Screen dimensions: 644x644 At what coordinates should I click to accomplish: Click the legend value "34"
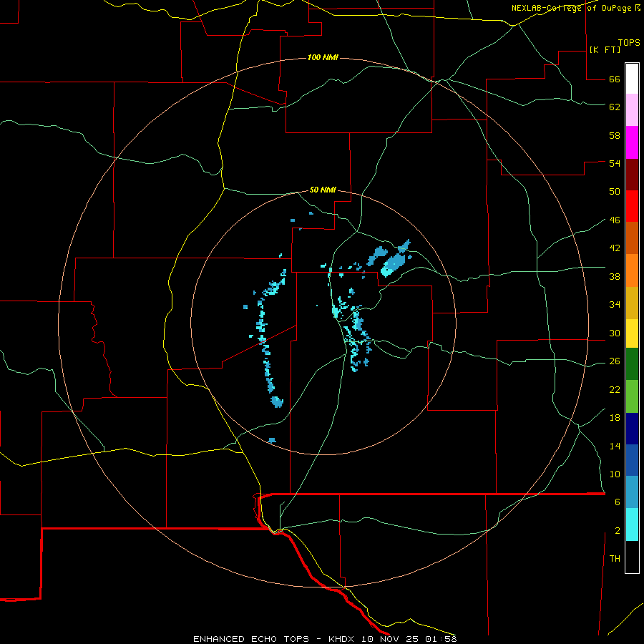(615, 304)
